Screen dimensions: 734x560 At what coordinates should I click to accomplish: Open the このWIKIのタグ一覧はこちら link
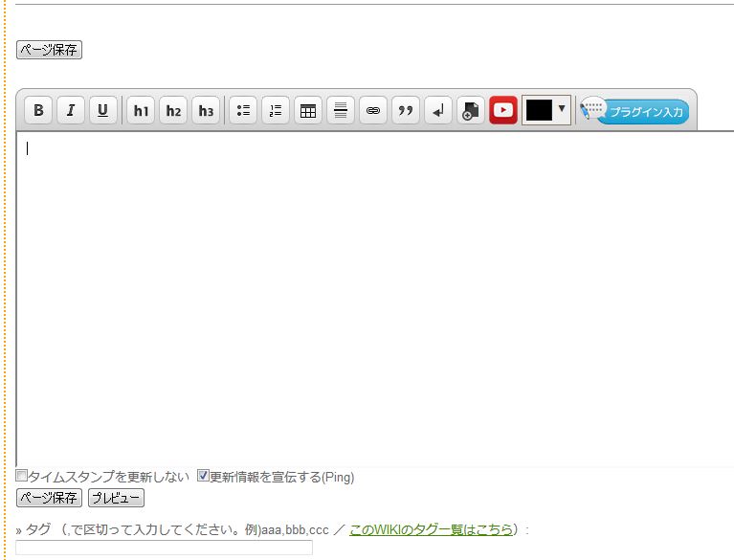coord(431,529)
